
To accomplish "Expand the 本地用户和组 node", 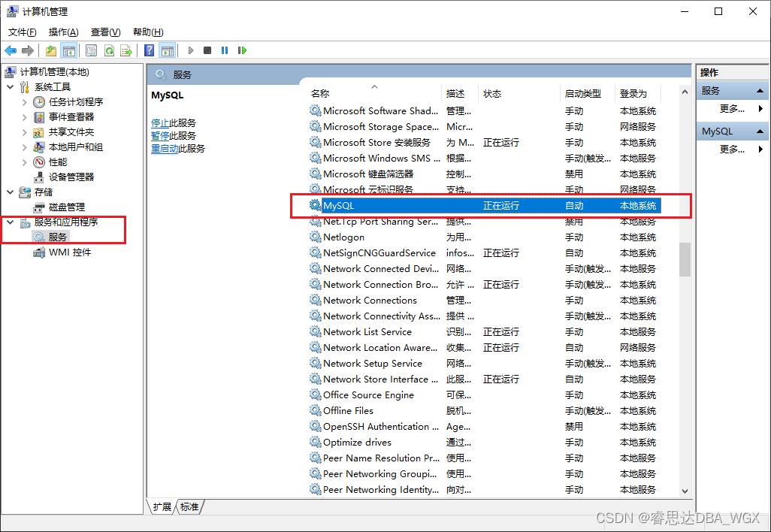I will click(24, 147).
